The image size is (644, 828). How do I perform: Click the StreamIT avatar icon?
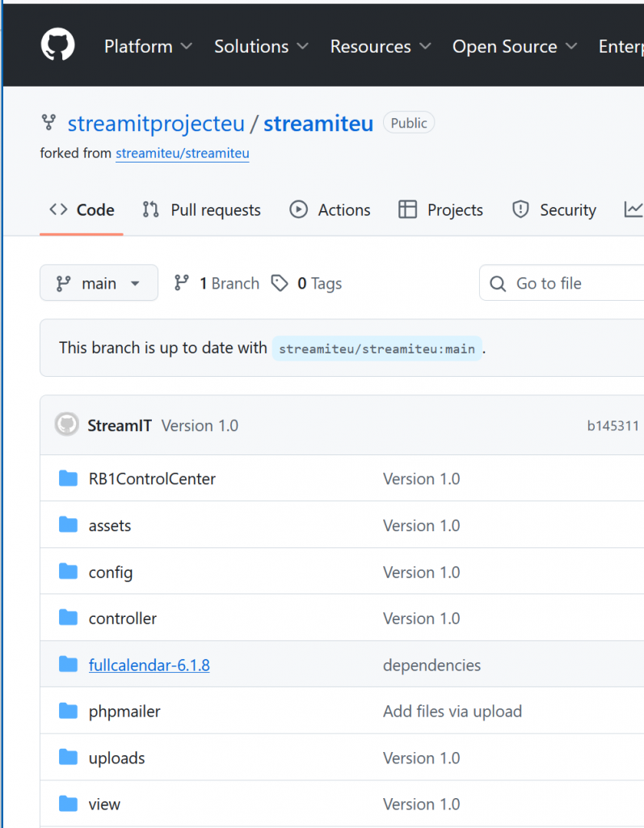tap(66, 425)
